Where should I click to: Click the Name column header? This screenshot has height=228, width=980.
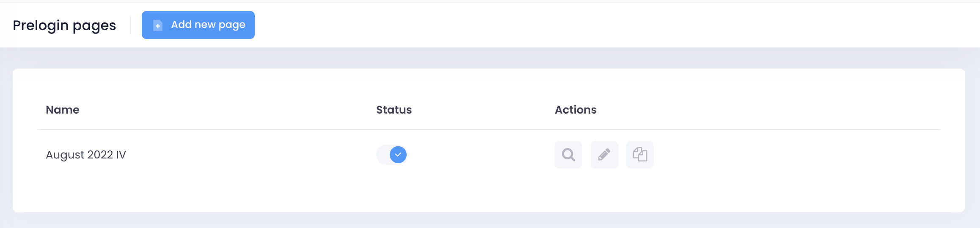pos(63,110)
